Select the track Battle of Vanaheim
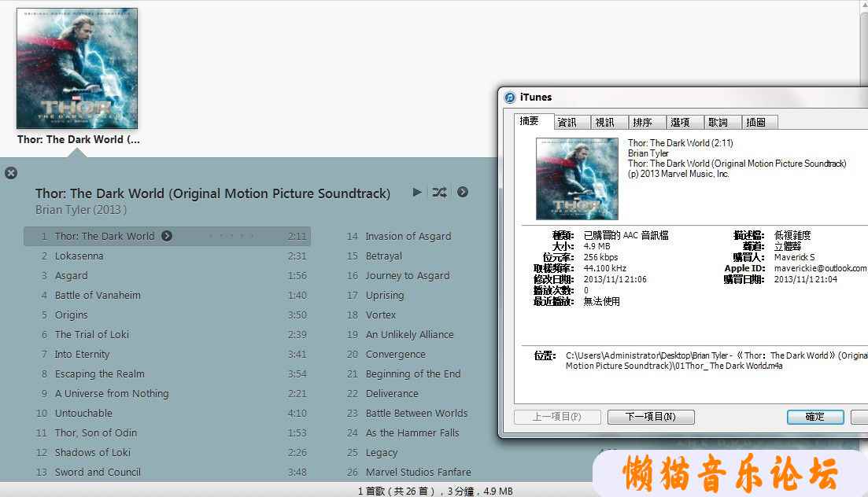The image size is (868, 497). click(x=167, y=296)
